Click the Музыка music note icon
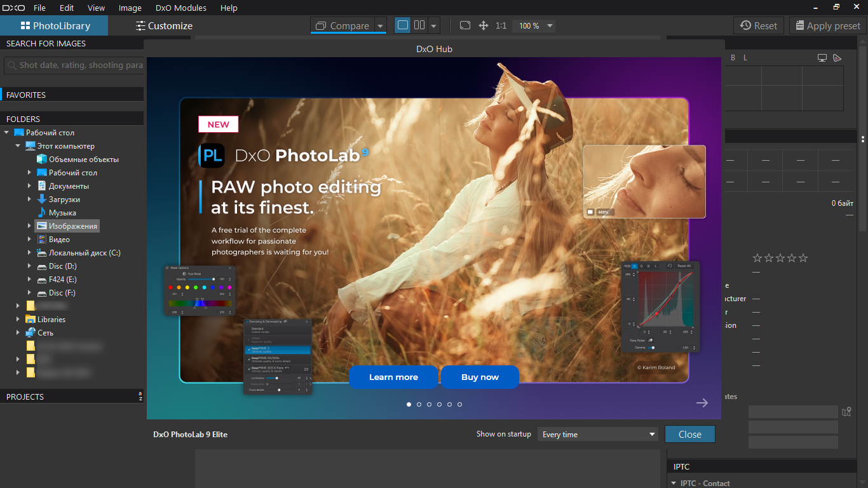 (x=42, y=212)
